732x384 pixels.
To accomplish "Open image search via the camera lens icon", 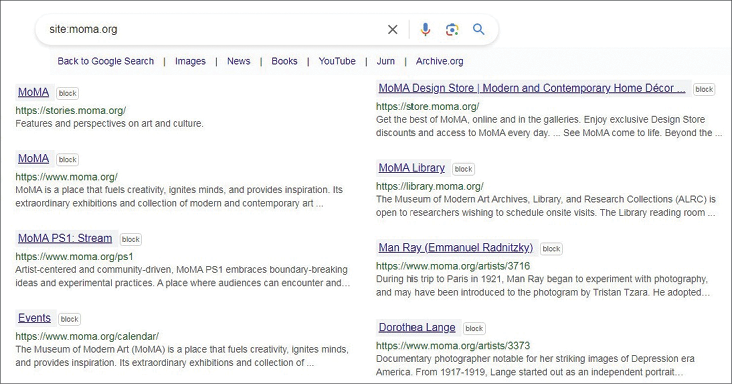I will pos(452,29).
